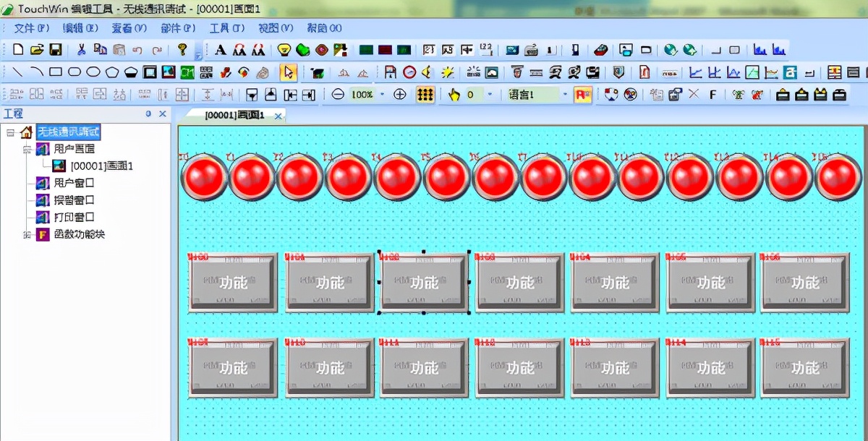
Task: Click the red Y0 indicator lamp
Action: [x=204, y=178]
